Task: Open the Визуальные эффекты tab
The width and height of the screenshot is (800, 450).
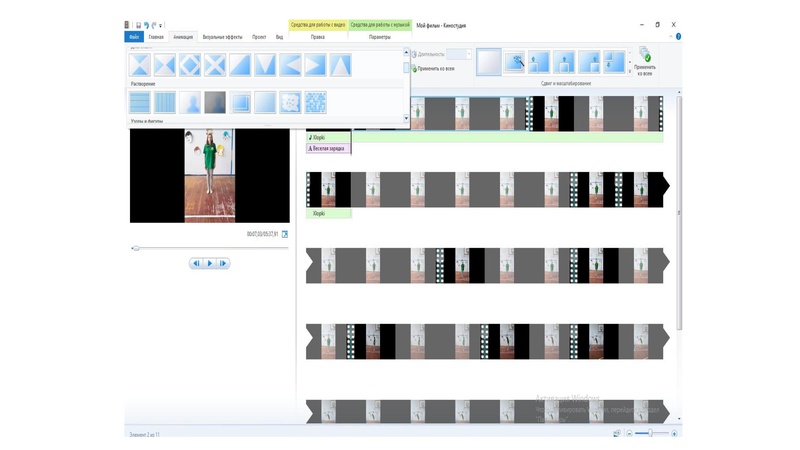Action: coord(221,37)
